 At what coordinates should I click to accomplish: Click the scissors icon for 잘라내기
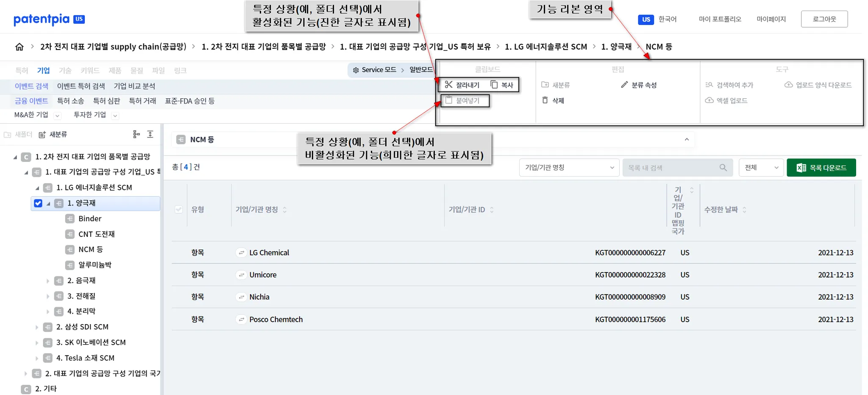[448, 85]
